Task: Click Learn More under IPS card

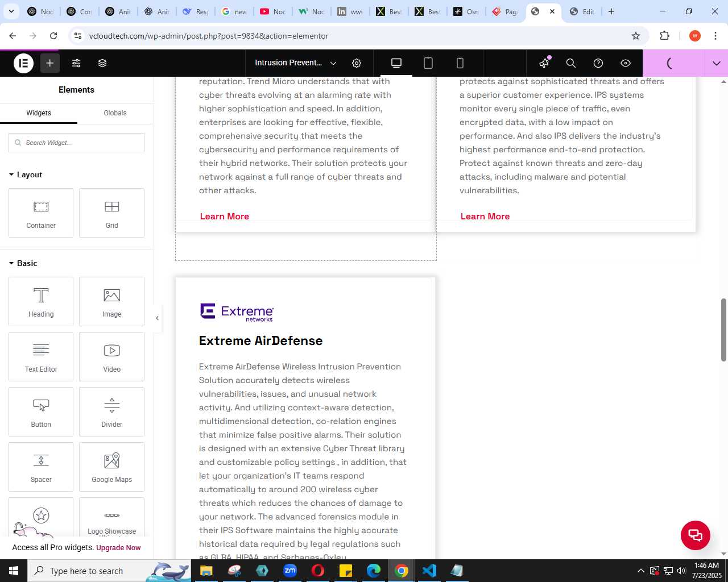Action: pyautogui.click(x=485, y=217)
